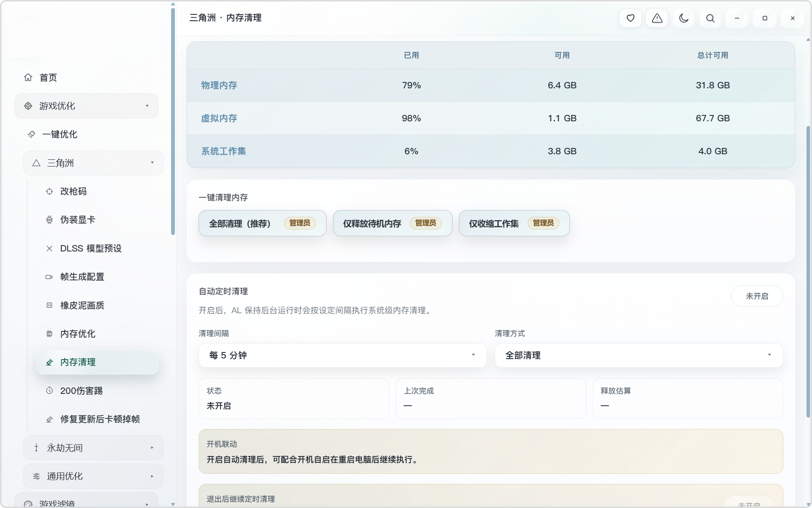The height and width of the screenshot is (508, 812).
Task: Click the 已用 column header
Action: click(x=411, y=55)
